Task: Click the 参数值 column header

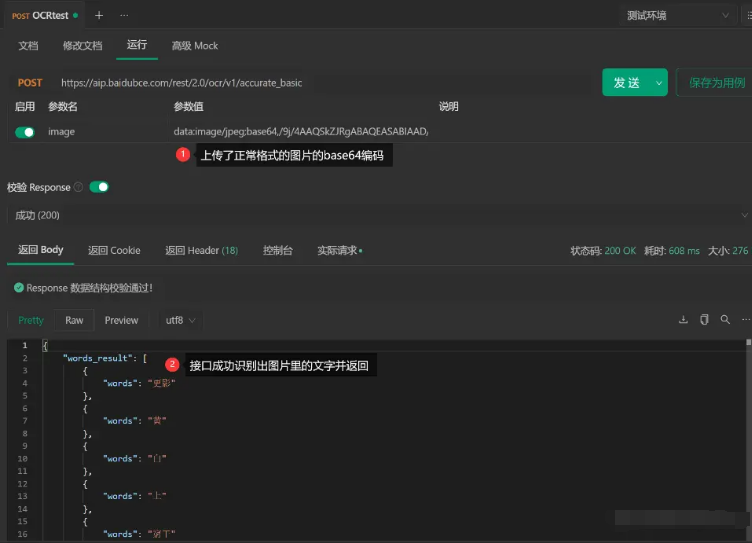Action: coord(188,106)
